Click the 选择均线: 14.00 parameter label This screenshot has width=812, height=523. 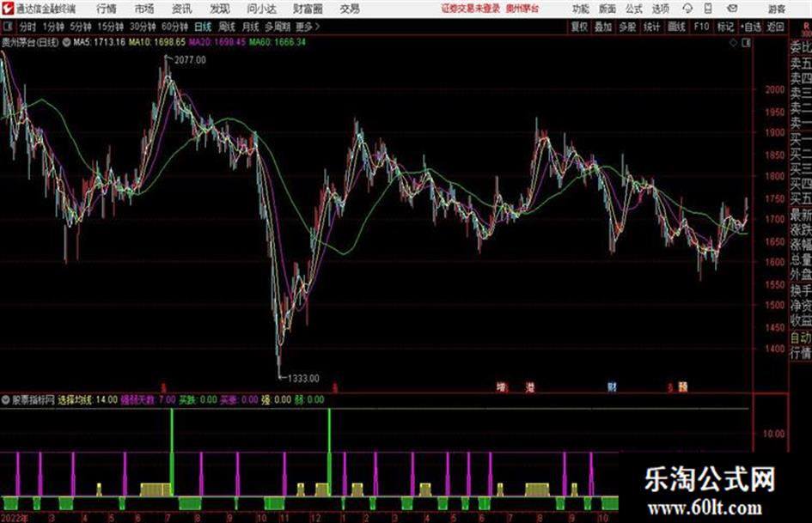point(88,399)
